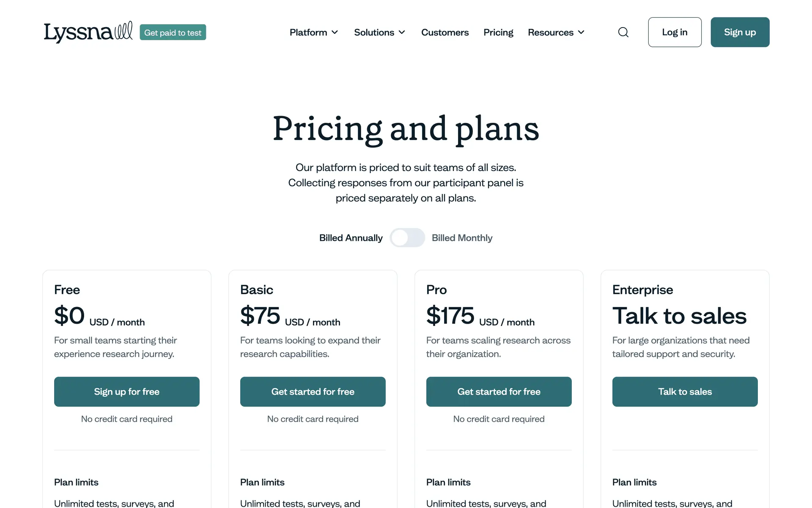The width and height of the screenshot is (812, 508).
Task: Click the Log in button
Action: pos(675,32)
